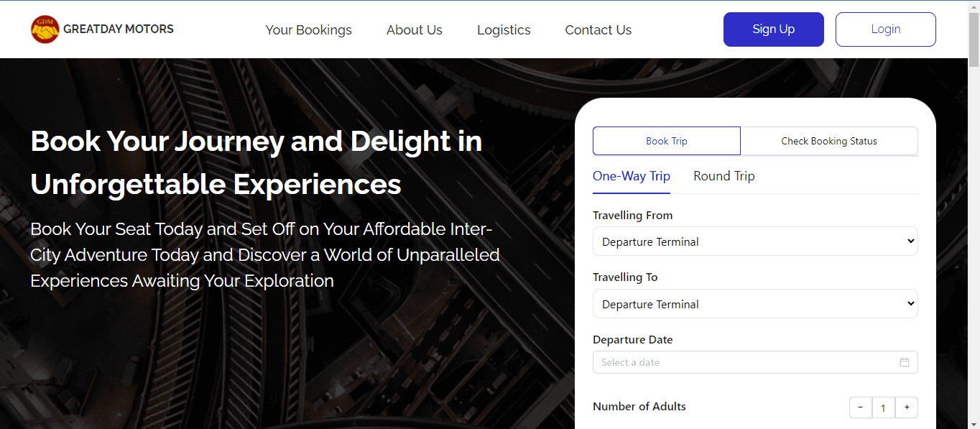Open the Logistics menu link
Viewport: 980px width, 429px height.
504,30
